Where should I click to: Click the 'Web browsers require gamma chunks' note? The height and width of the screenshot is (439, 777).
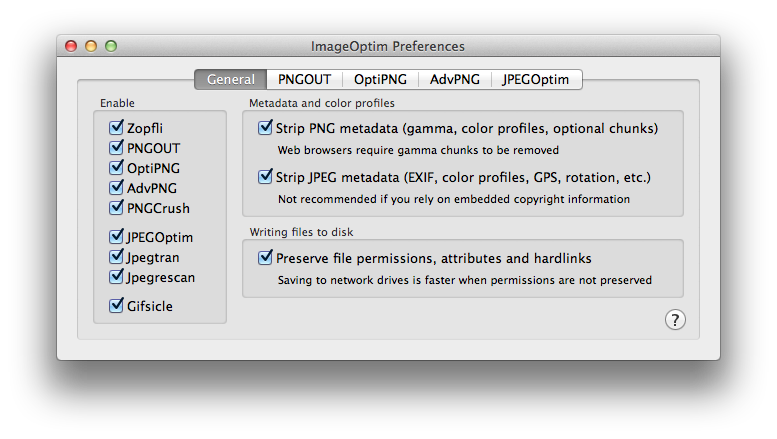click(418, 150)
